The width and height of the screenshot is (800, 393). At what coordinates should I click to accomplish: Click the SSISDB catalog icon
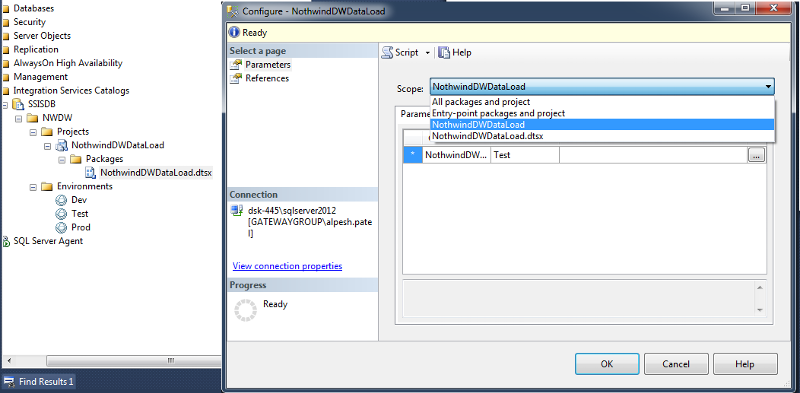click(18, 105)
